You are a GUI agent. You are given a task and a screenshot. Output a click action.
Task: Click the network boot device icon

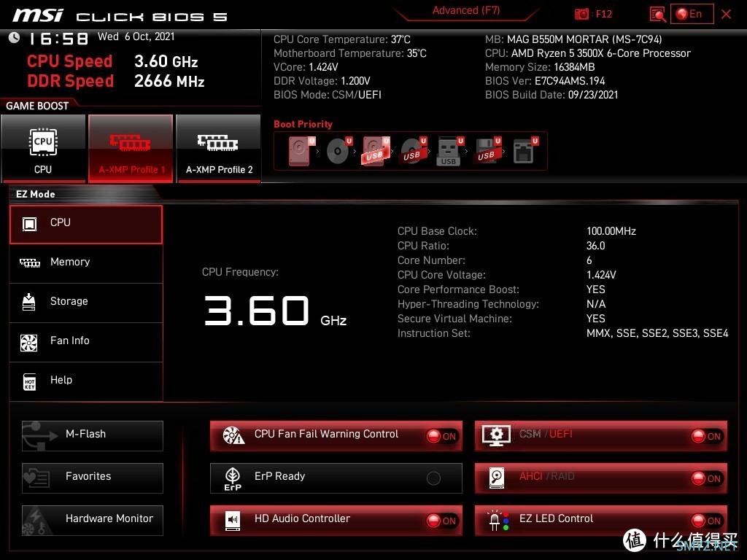(x=525, y=151)
